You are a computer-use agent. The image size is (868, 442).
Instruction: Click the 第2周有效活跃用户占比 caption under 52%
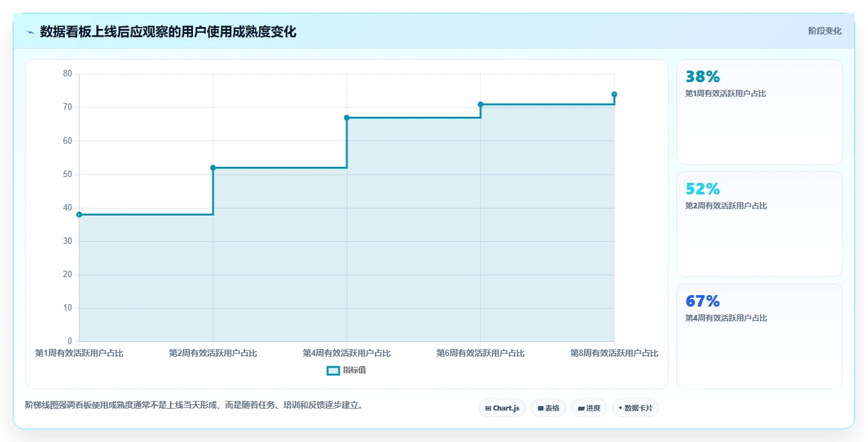[x=726, y=206]
